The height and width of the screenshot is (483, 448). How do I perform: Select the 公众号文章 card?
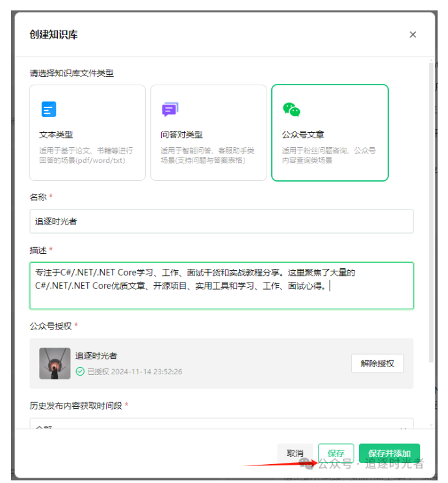tap(330, 133)
